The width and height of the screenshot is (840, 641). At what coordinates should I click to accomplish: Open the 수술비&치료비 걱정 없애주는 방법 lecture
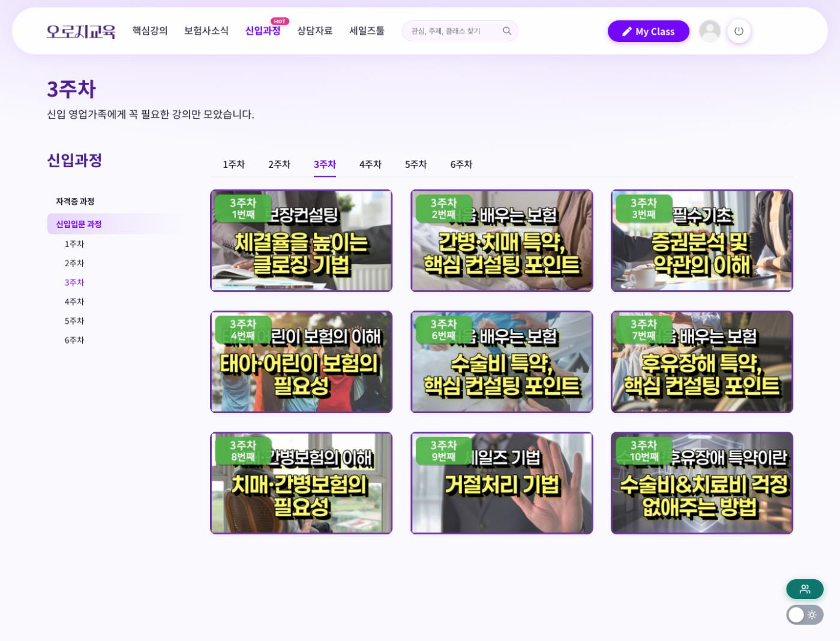[x=702, y=483]
